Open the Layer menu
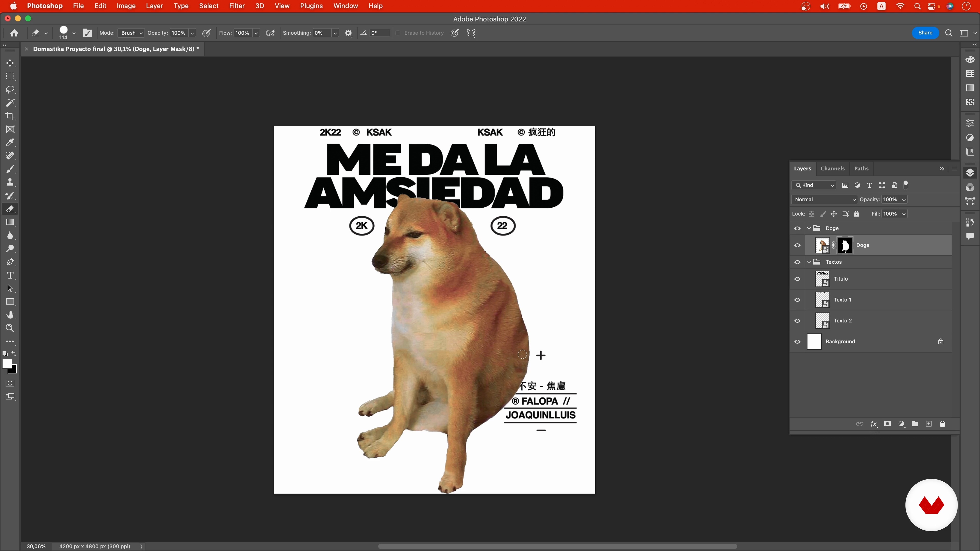Viewport: 980px width, 551px height. coord(154,6)
